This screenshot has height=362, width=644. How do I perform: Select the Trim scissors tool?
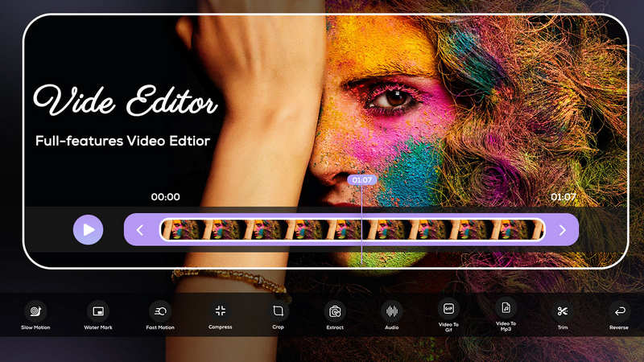coord(563,311)
